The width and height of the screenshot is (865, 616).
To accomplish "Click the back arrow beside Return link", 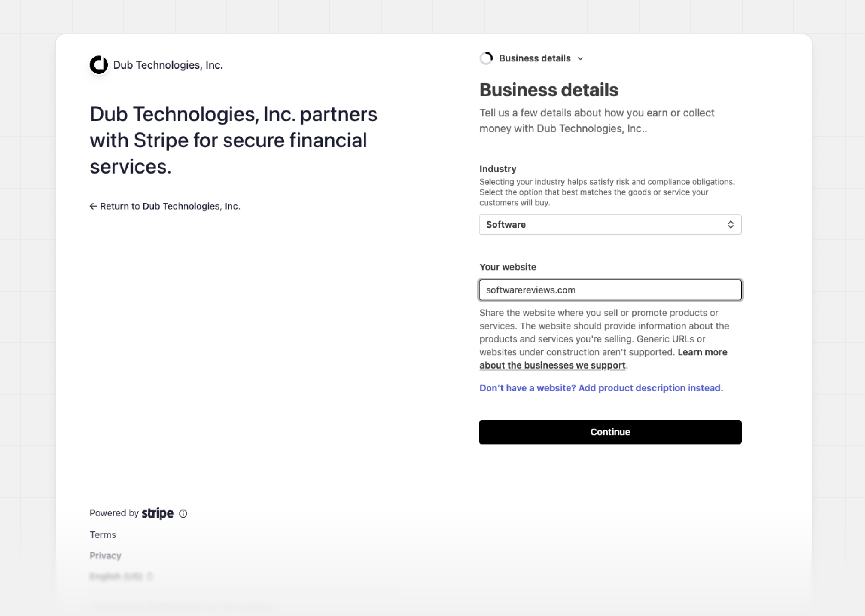I will tap(93, 207).
